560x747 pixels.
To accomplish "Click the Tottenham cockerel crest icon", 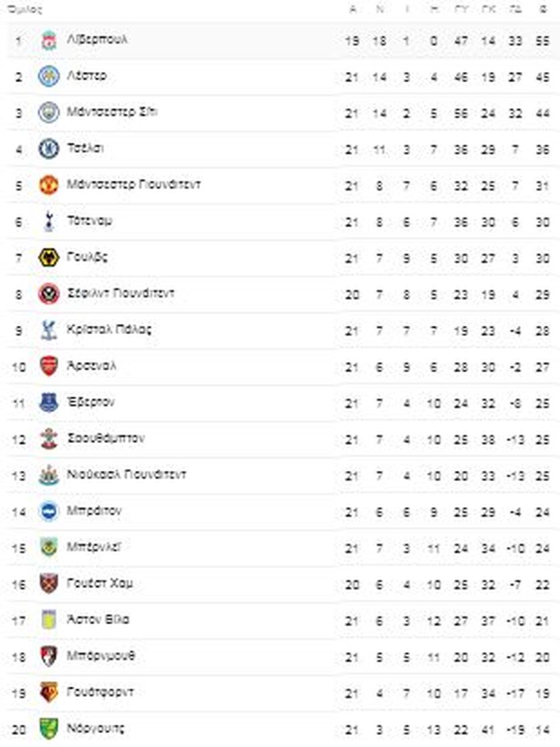I will 49,221.
